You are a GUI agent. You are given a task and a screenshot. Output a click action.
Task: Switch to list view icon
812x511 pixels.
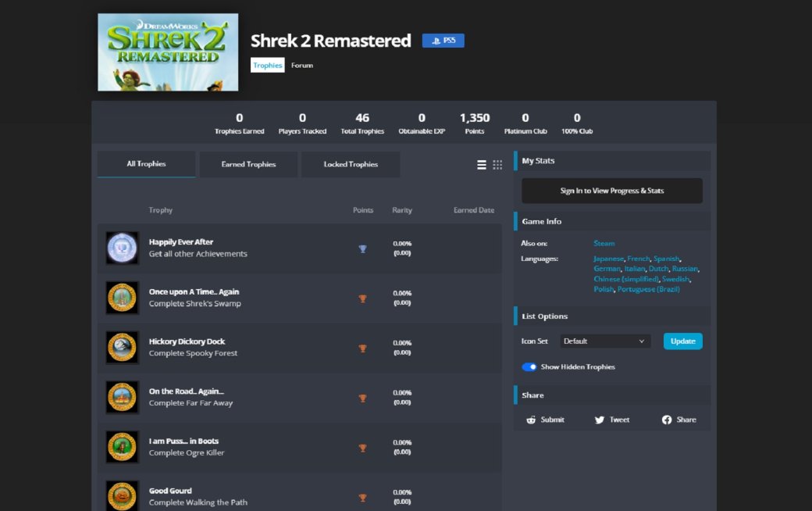(x=482, y=165)
